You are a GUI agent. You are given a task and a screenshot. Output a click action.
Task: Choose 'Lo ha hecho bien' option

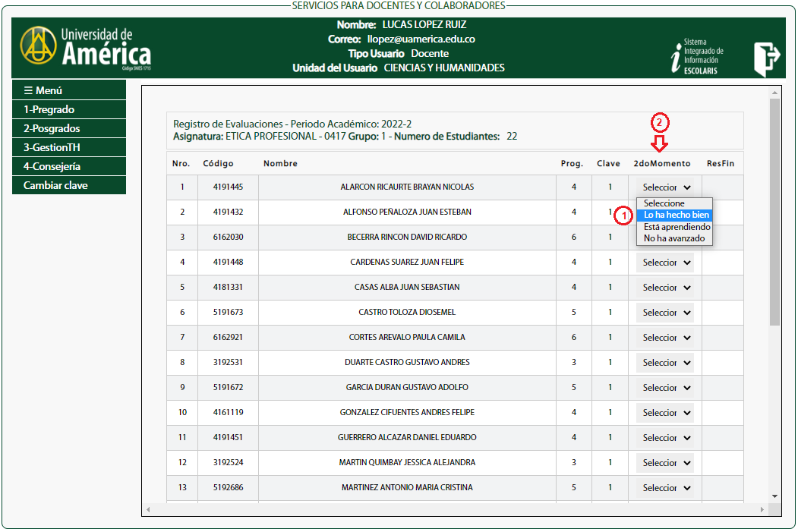click(674, 215)
